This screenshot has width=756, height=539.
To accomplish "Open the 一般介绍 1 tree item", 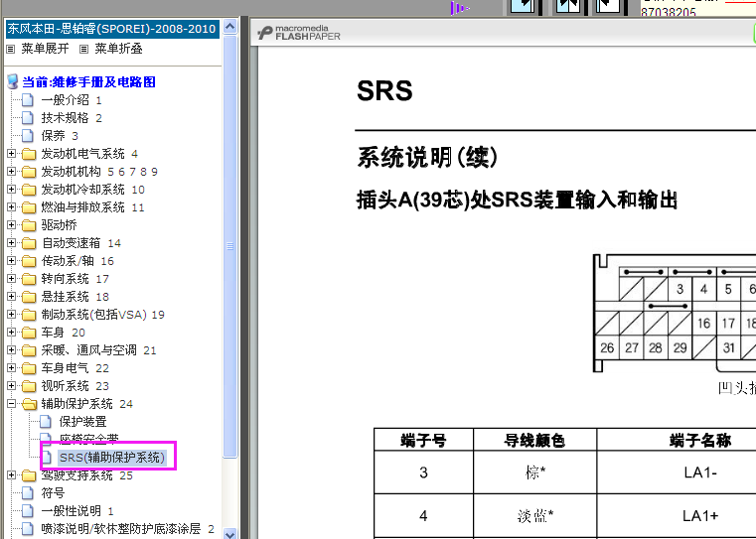I will [72, 100].
